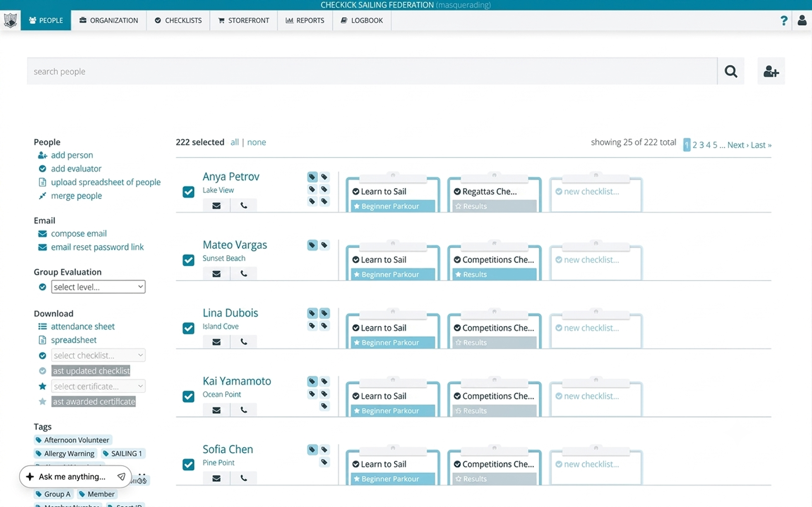The image size is (812, 507).
Task: Click the plus icon in Ask me anything
Action: [30, 477]
